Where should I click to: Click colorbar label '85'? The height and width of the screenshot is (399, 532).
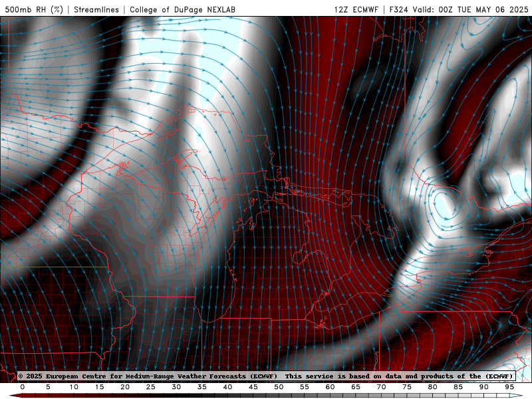coord(458,387)
